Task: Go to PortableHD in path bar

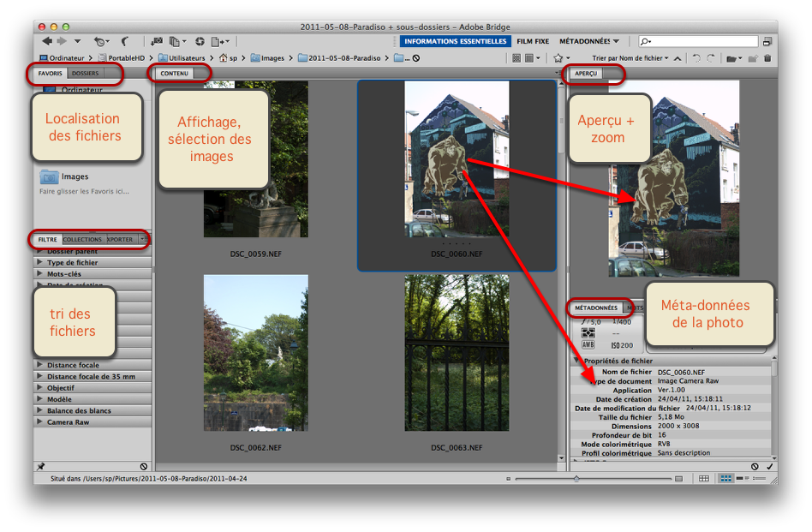Action: click(x=122, y=58)
